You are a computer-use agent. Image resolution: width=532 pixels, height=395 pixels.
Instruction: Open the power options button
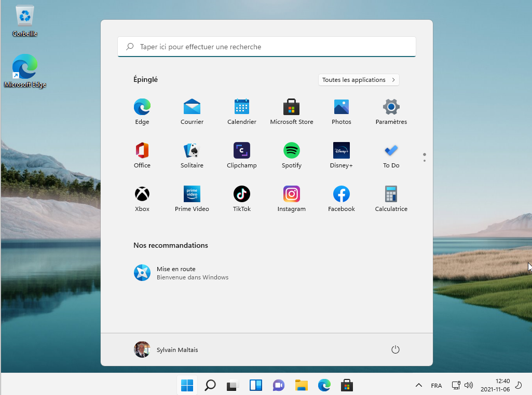pyautogui.click(x=395, y=349)
